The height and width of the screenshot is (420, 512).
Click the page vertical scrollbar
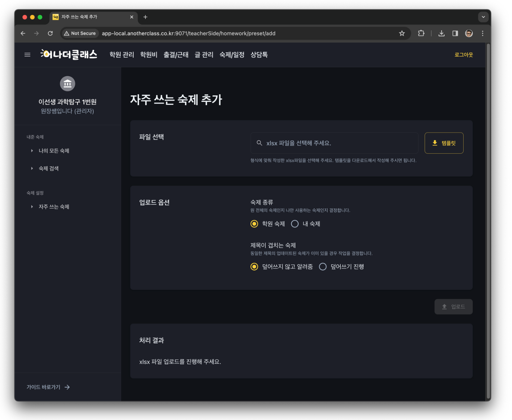[488, 221]
